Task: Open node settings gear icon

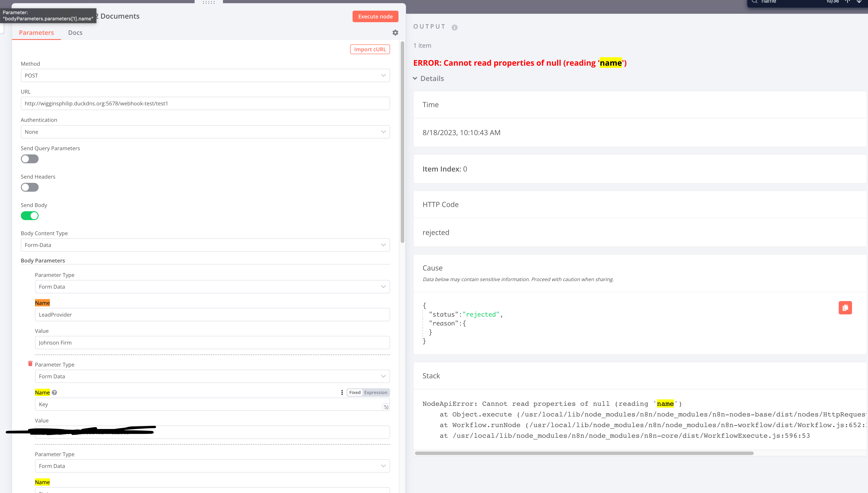Action: [x=395, y=33]
